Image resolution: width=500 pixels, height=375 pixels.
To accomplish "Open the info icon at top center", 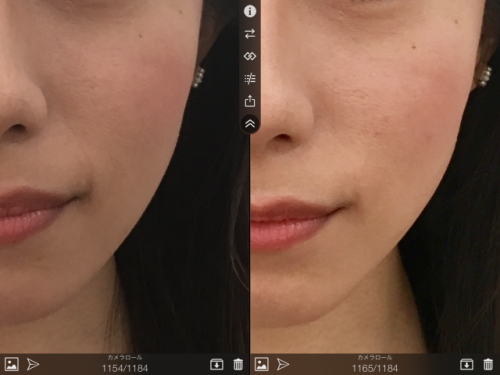I will pos(250,11).
